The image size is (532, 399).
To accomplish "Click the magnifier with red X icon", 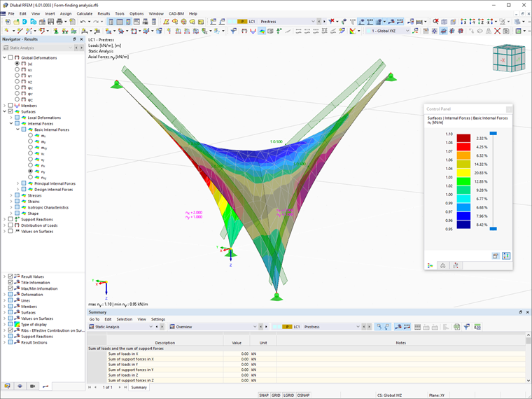I will 435,22.
